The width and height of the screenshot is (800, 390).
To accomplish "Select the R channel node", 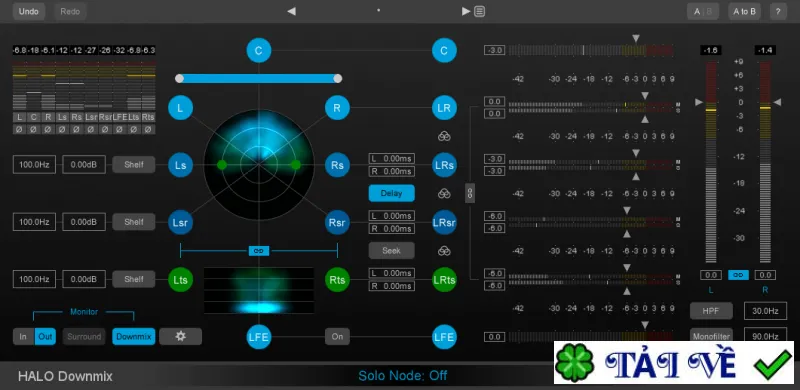I will tap(337, 108).
